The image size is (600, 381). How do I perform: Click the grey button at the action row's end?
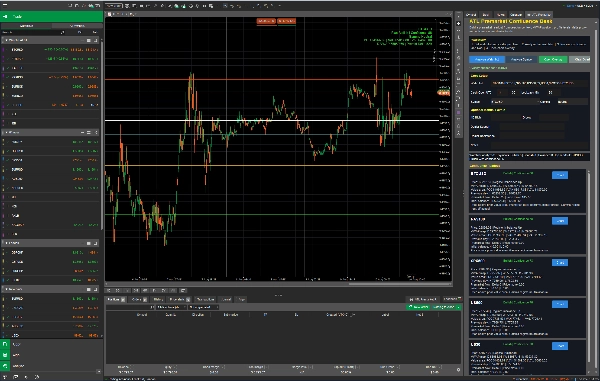coord(580,59)
